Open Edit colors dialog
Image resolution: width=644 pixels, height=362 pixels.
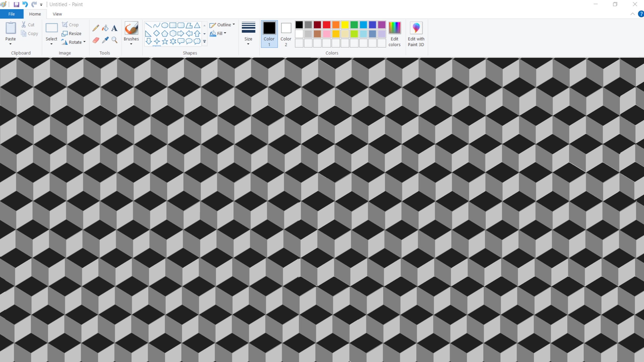tap(394, 34)
